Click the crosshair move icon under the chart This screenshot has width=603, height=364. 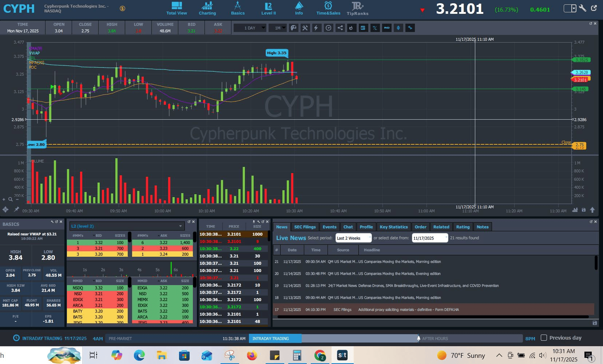tap(5, 209)
